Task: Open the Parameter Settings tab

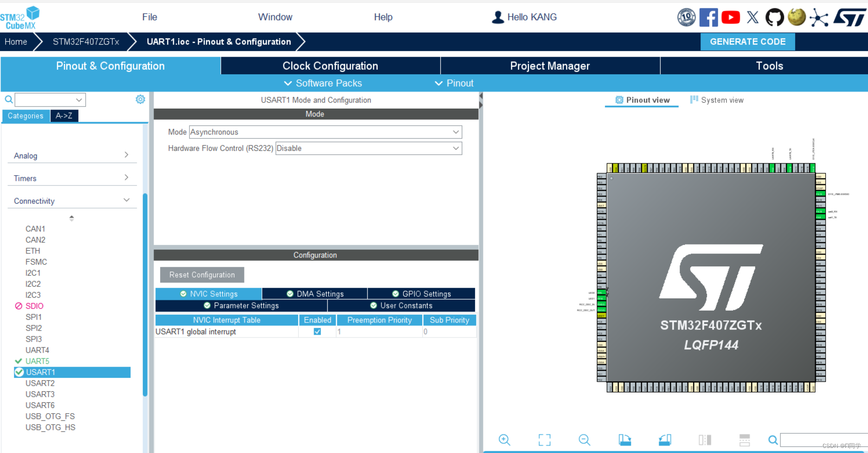Action: point(241,305)
